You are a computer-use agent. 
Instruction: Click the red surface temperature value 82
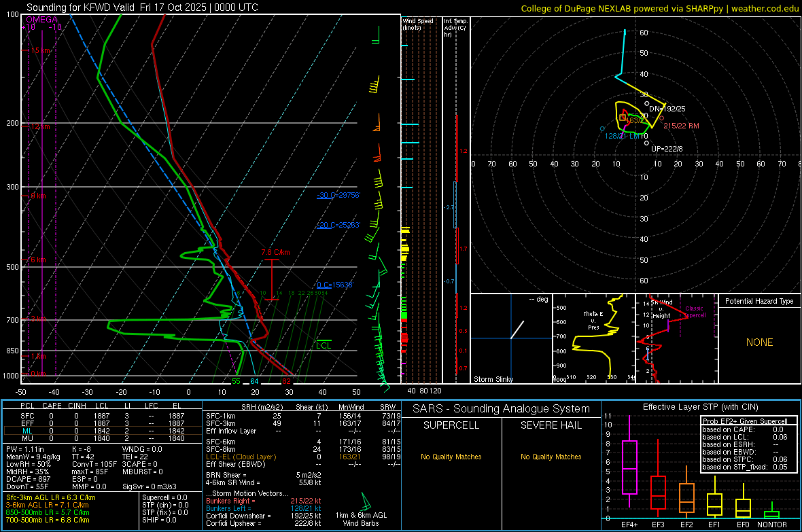click(286, 381)
